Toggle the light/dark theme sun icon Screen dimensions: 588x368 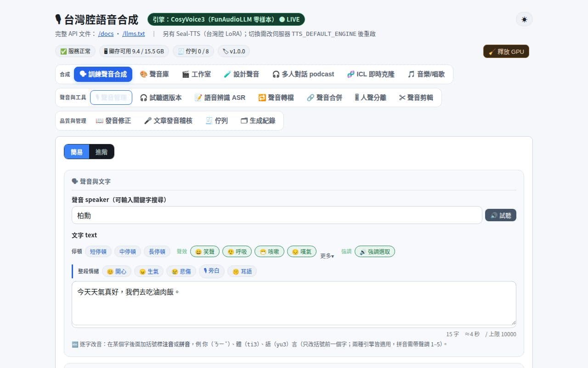(524, 19)
